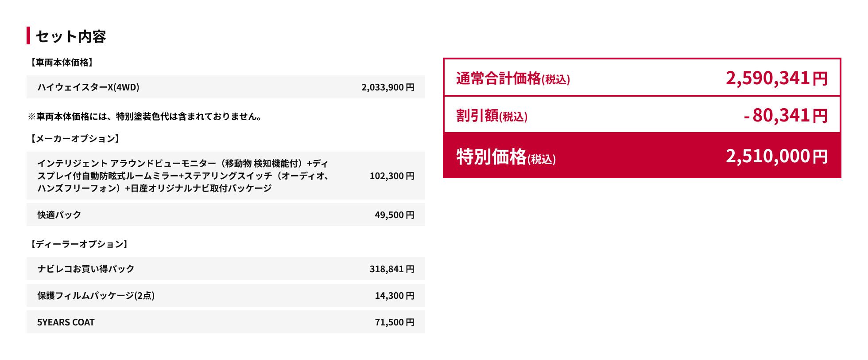Select the ハイウェイスターX(4WD) row name
Screen dimensions: 868x360
88,87
